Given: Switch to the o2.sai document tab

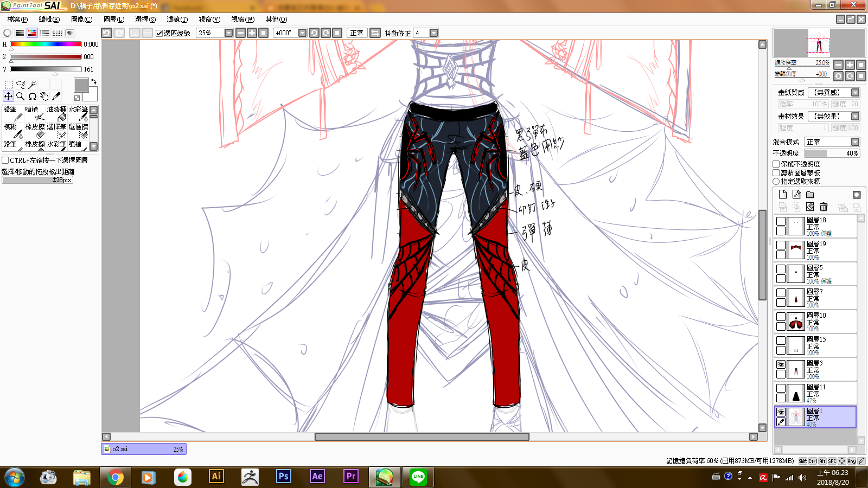Looking at the screenshot, I should (144, 449).
